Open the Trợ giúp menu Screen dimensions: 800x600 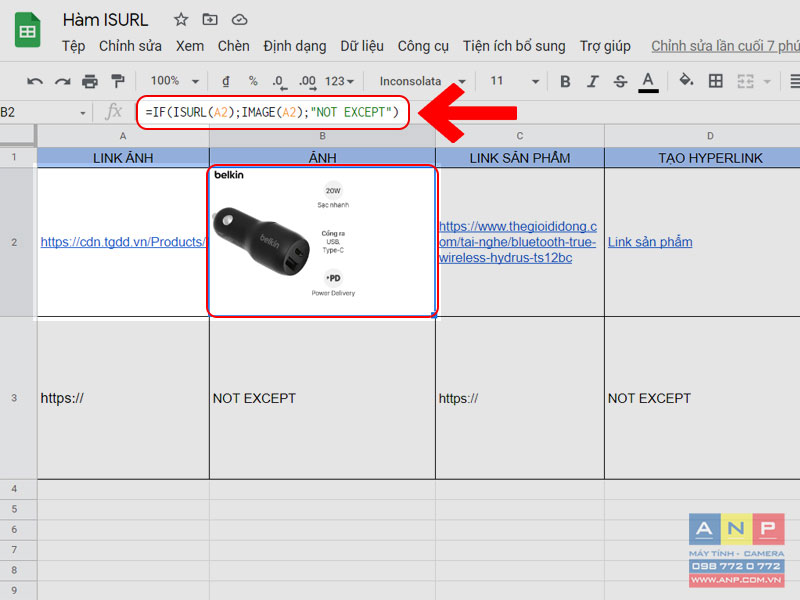point(605,46)
